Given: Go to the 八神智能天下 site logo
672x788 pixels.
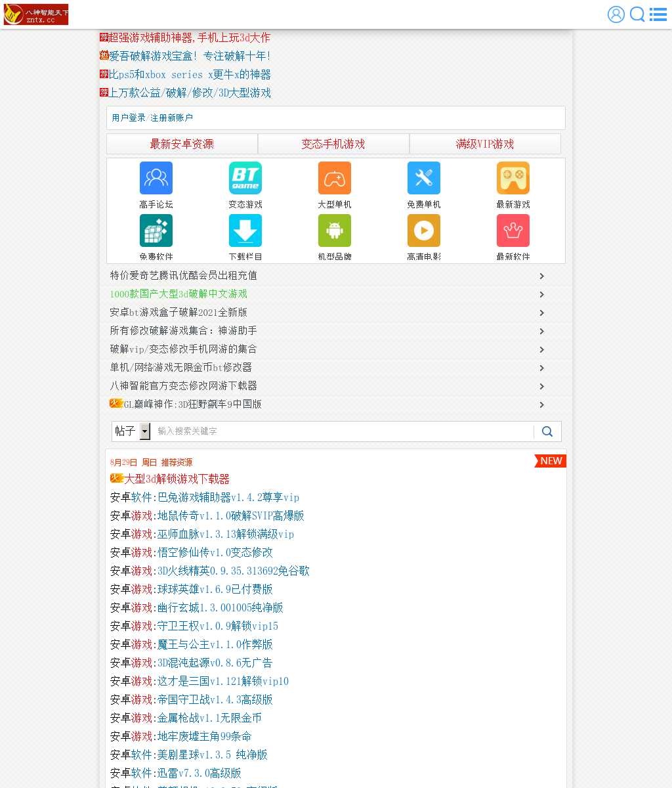Looking at the screenshot, I should click(36, 14).
